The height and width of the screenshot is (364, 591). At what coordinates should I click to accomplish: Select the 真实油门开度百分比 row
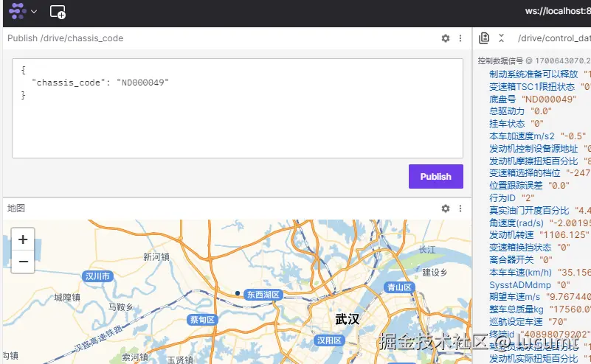(540, 211)
